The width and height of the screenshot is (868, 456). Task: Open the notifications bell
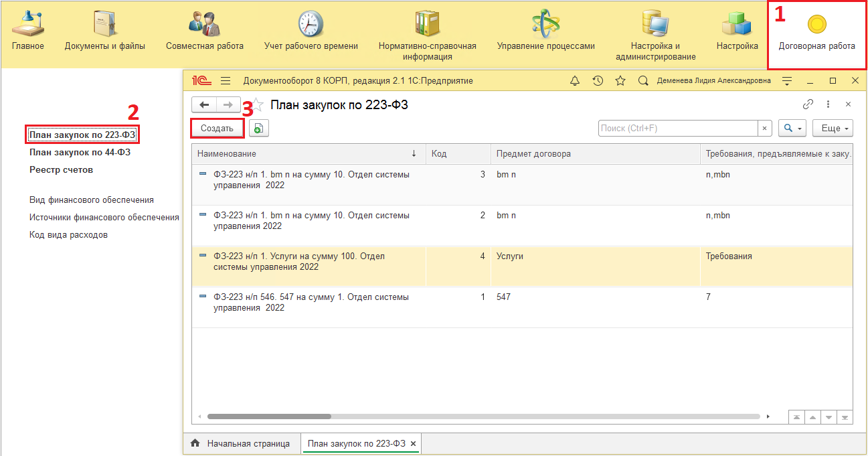(x=575, y=80)
